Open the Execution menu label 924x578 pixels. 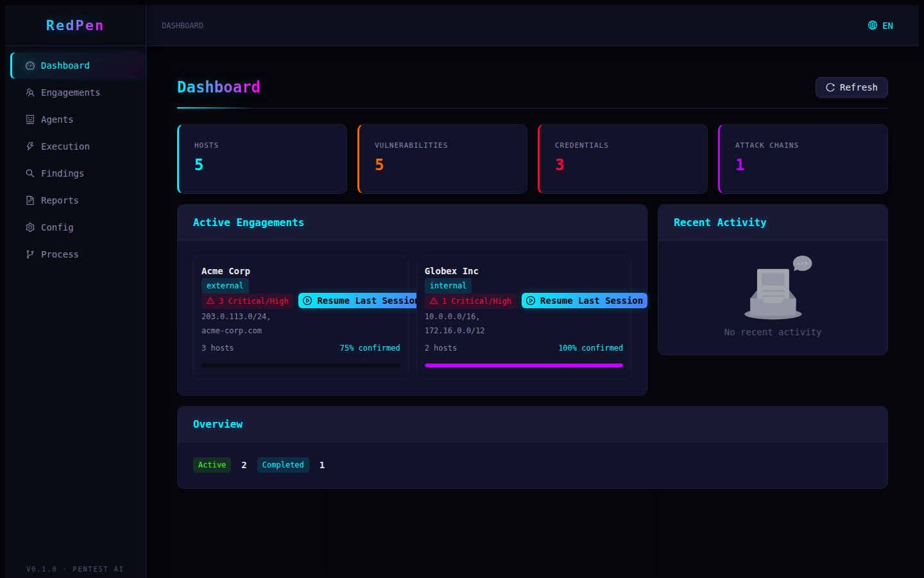click(65, 146)
